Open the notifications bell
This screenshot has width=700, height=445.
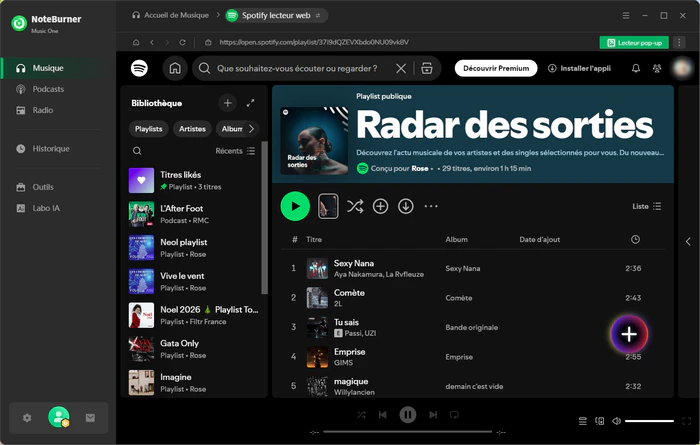[636, 68]
